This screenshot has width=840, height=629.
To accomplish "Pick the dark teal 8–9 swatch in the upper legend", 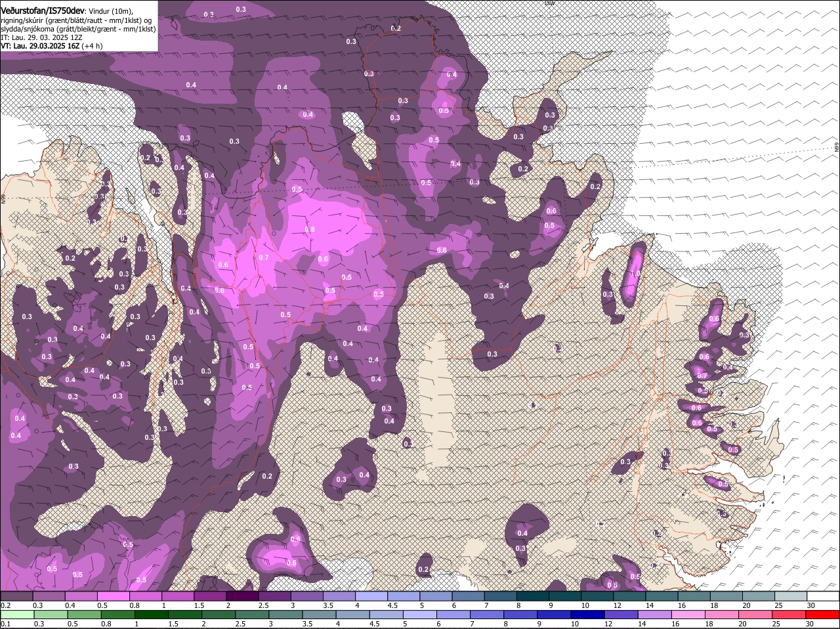I will pos(533,596).
